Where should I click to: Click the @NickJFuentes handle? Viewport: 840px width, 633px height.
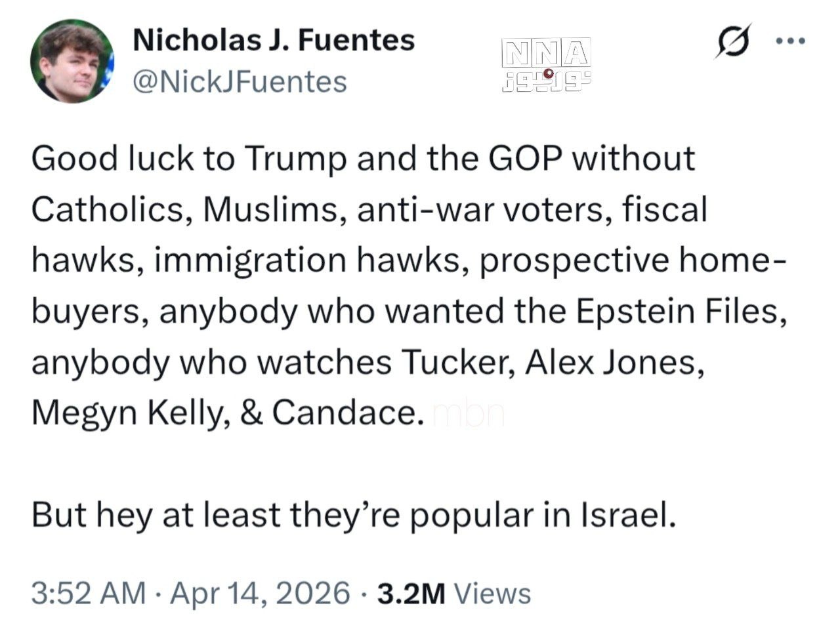point(240,82)
